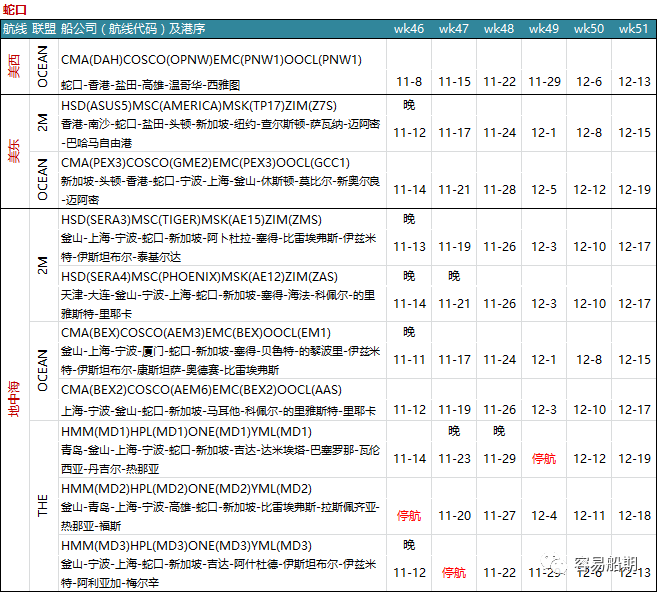Click the 船公司（航线代码）及港序 header text
The width and height of the screenshot is (658, 593).
[133, 29]
